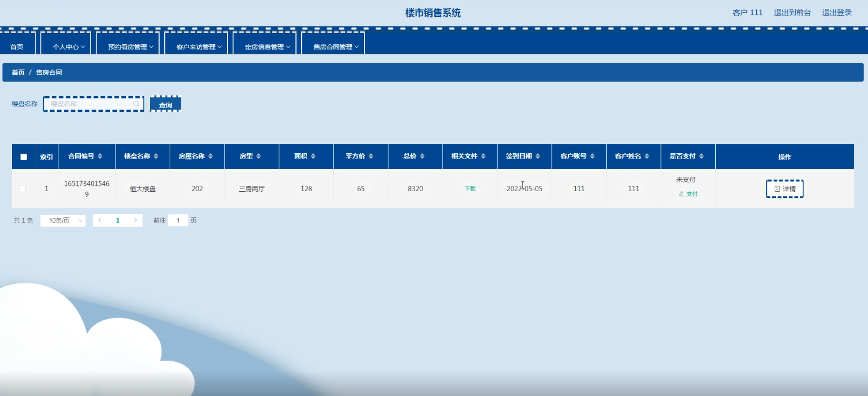Click the 操作 column header
The height and width of the screenshot is (396, 868).
785,157
